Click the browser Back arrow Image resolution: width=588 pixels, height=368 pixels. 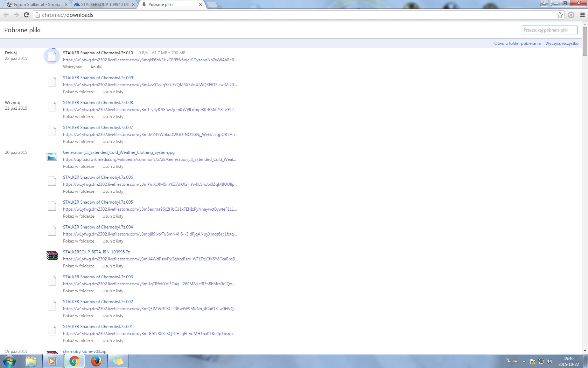tap(6, 15)
